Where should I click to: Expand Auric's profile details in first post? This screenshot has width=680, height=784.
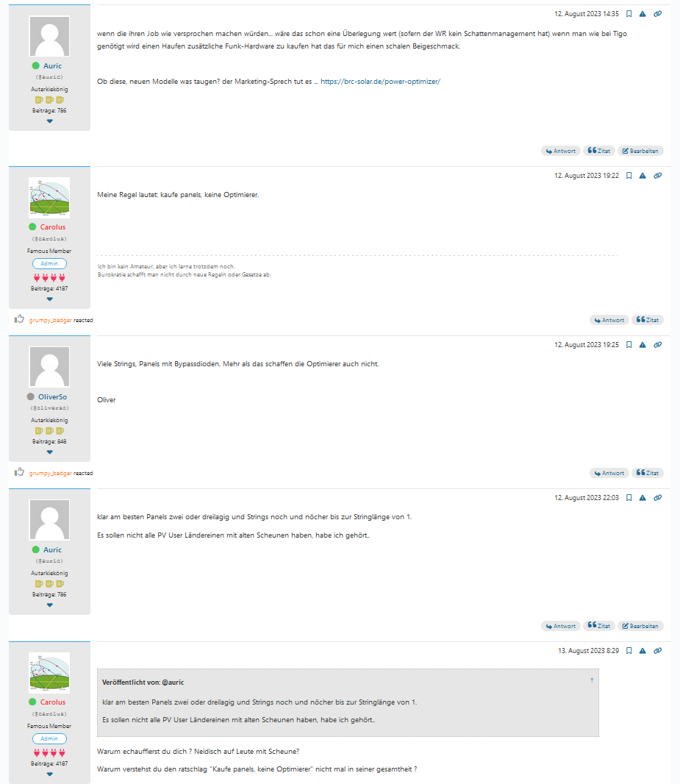(49, 121)
